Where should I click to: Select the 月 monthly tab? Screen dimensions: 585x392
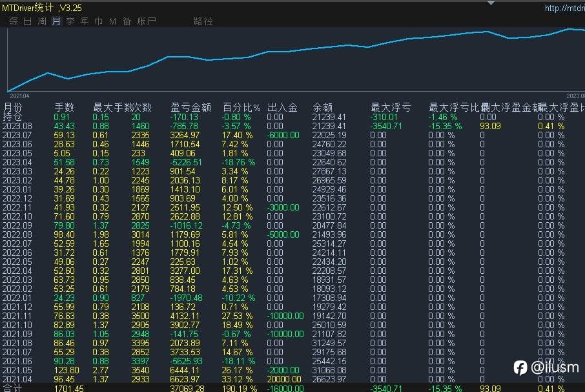pyautogui.click(x=56, y=21)
